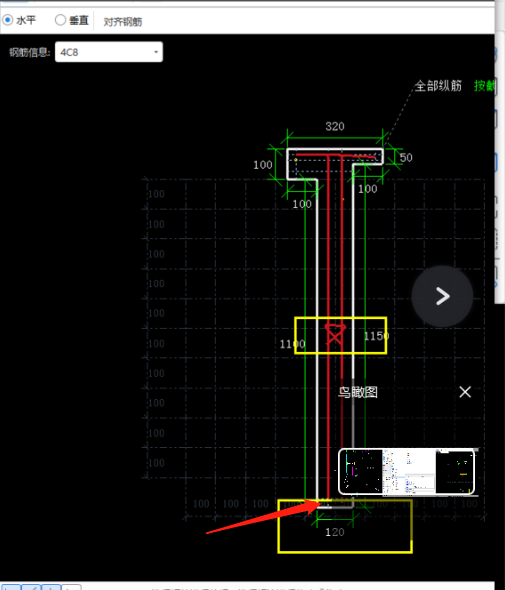Click the 鸟瞰图 title label
The width and height of the screenshot is (505, 590).
click(x=357, y=392)
